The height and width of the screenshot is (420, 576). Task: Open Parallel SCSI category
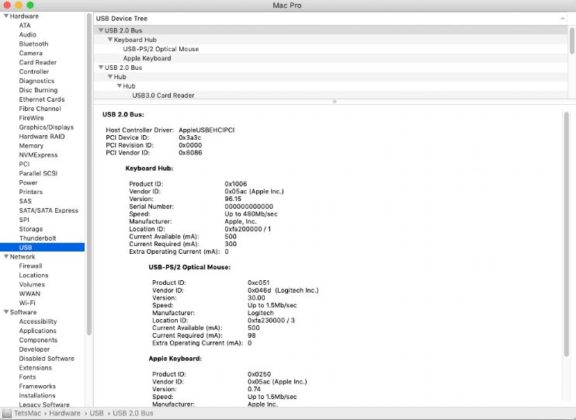point(38,173)
